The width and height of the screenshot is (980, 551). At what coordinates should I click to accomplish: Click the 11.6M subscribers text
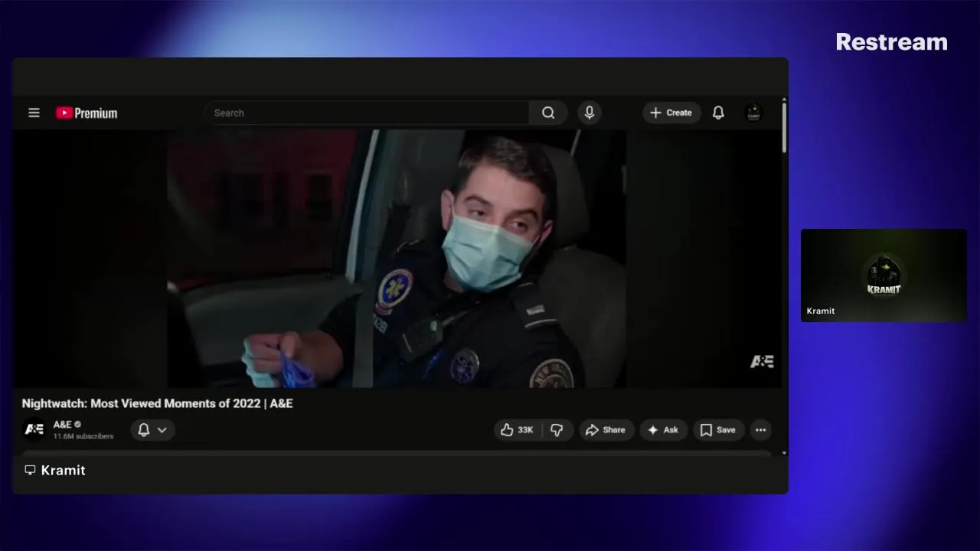tap(83, 436)
